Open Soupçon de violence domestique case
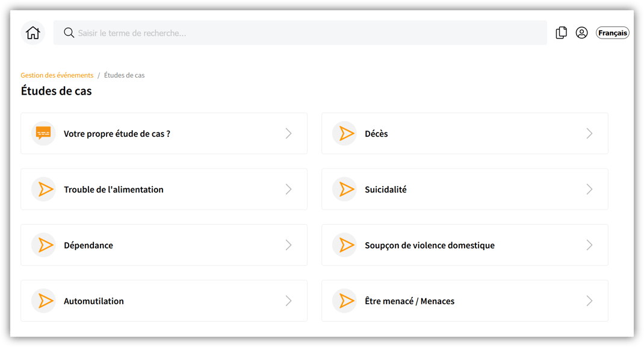This screenshot has width=644, height=347. [430, 245]
